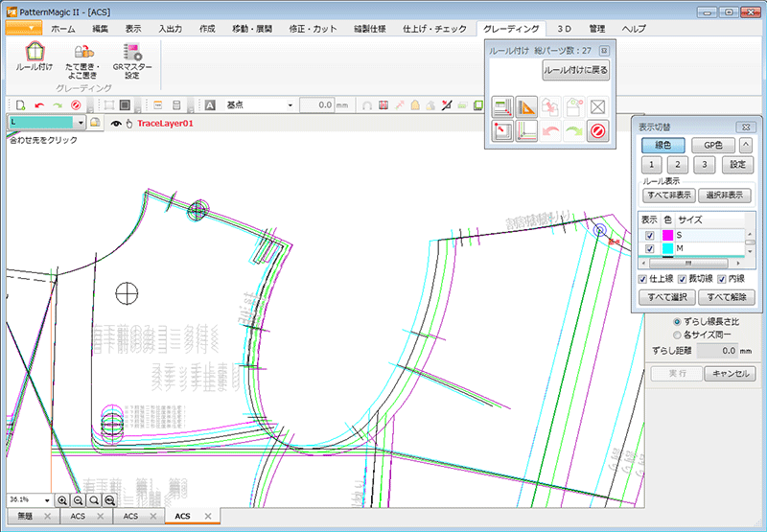Click the green layered sheet toolbar icon
This screenshot has width=767, height=532.
(x=477, y=105)
